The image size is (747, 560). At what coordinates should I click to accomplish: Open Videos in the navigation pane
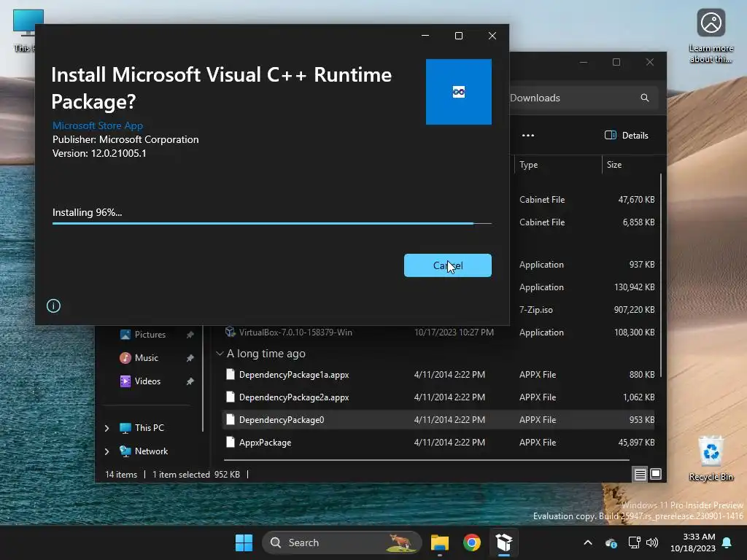147,381
